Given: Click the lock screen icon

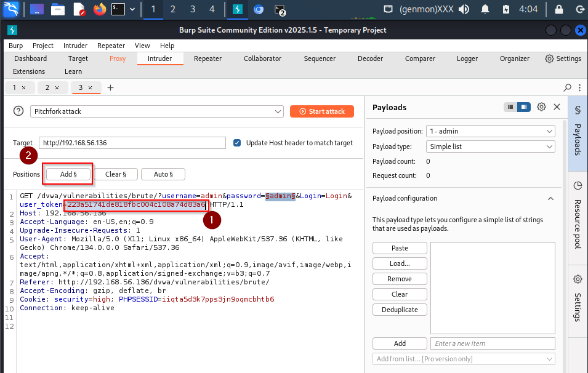Looking at the screenshot, I should (x=558, y=9).
